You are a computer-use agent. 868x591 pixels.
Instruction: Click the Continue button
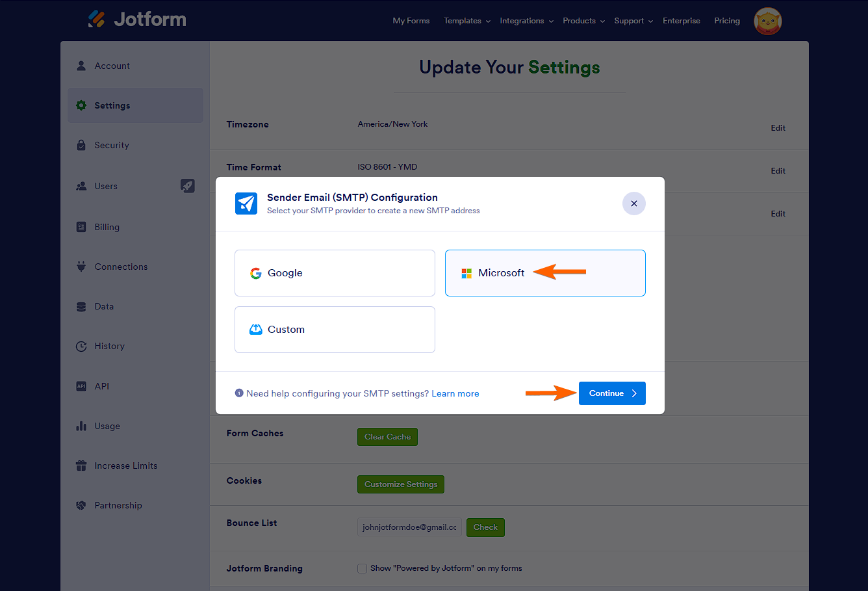[x=612, y=393]
